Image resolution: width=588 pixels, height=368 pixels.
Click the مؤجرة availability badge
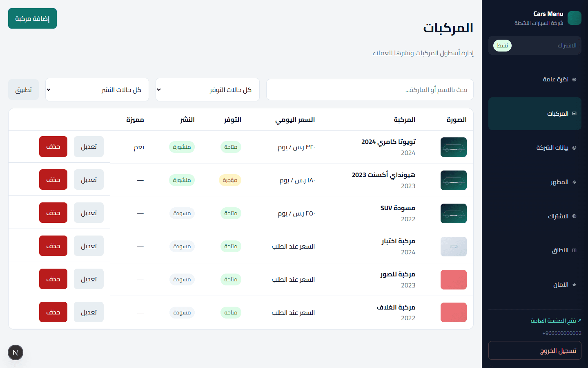tap(230, 180)
